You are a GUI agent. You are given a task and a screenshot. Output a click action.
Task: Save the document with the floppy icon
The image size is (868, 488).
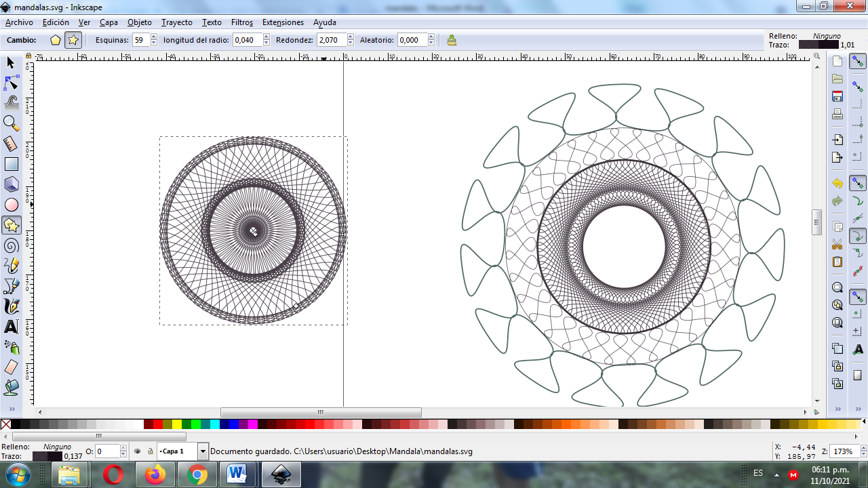(837, 96)
